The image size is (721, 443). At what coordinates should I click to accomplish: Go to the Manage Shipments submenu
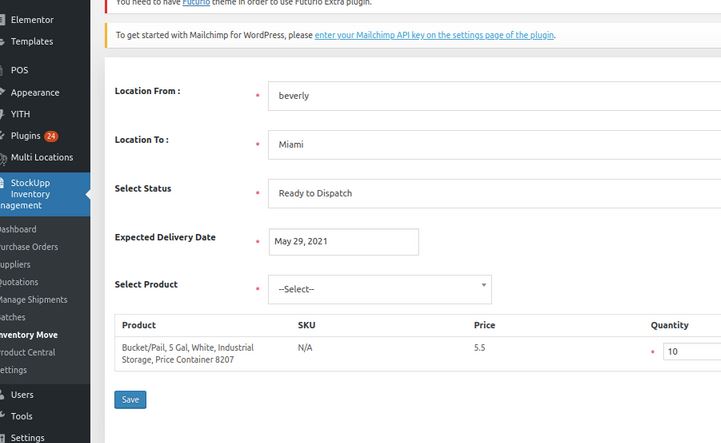(34, 299)
